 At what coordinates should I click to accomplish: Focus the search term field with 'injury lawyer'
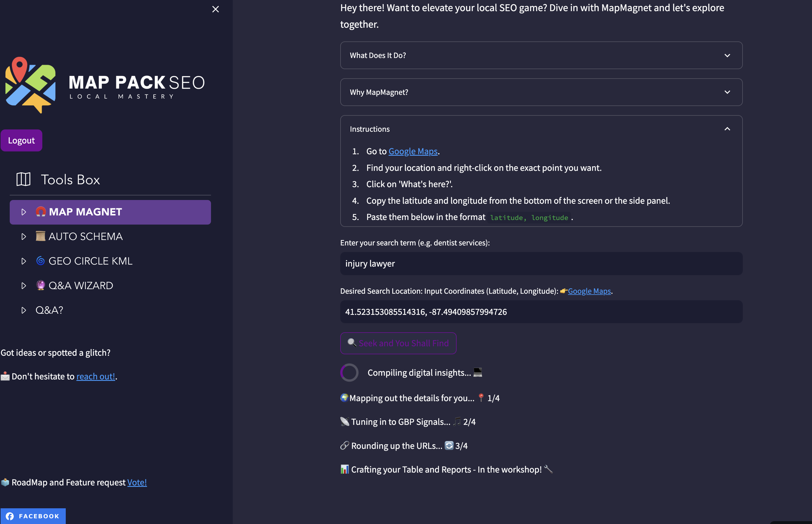pos(541,263)
